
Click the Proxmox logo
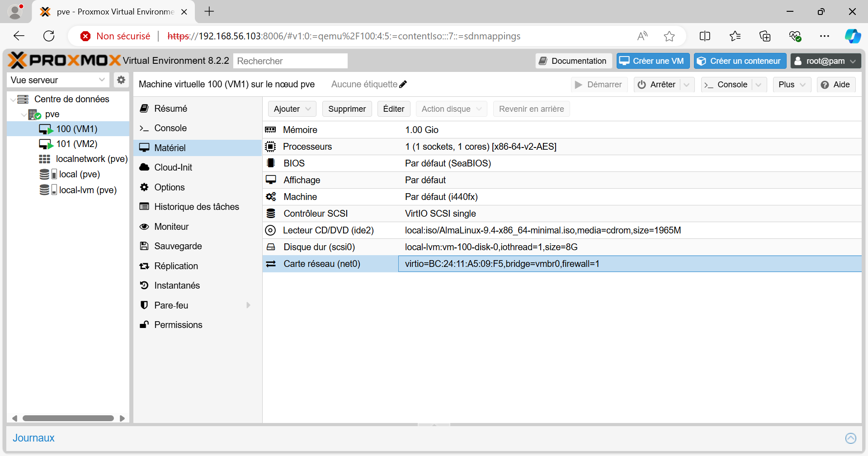click(65, 60)
